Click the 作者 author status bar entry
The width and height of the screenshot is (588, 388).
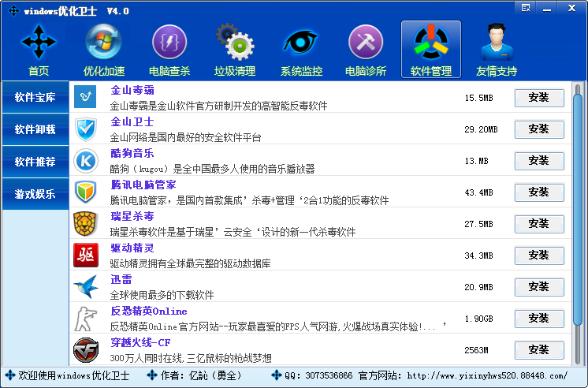[201, 375]
